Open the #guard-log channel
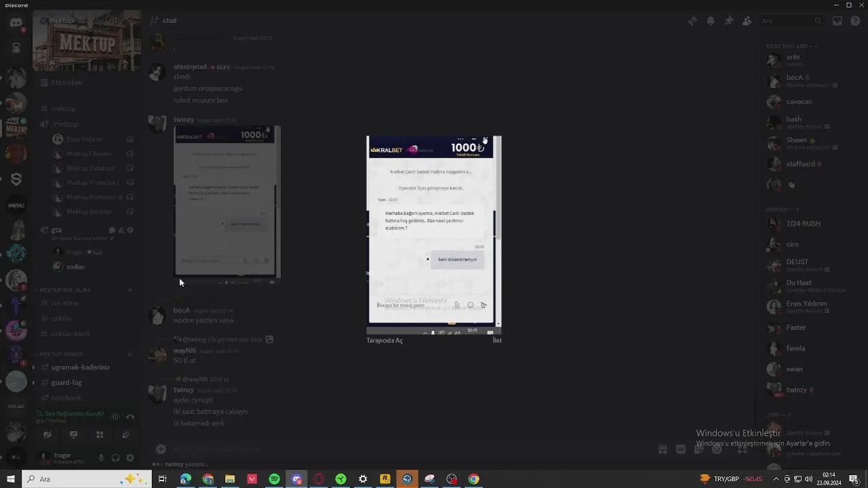This screenshot has width=868, height=488. pos(66,383)
